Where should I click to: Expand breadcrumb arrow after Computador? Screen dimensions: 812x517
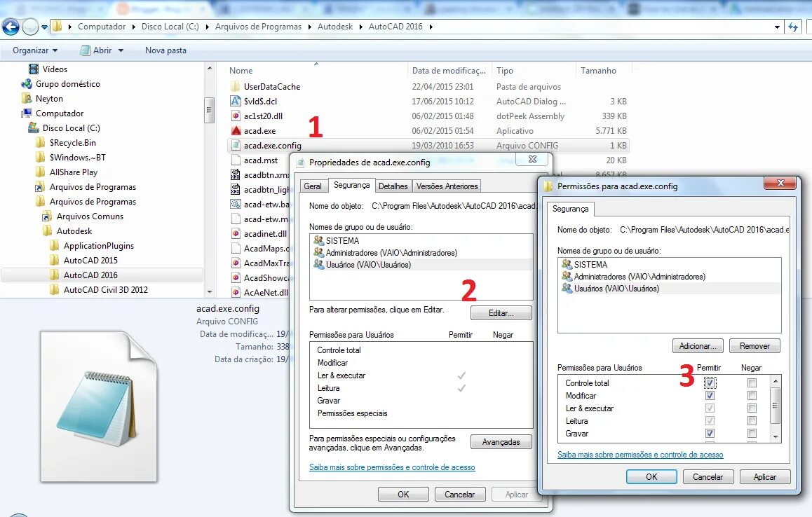(x=134, y=27)
